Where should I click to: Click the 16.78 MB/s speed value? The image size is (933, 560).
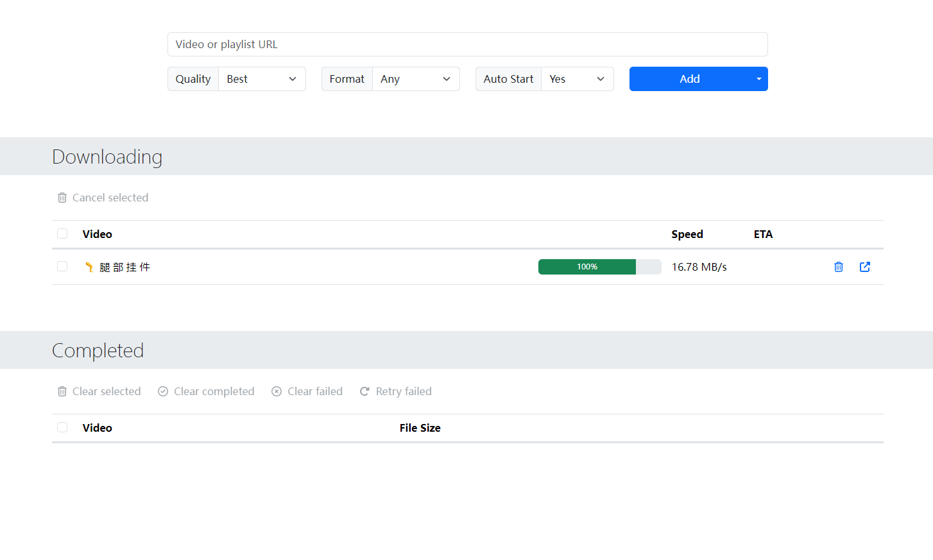[699, 267]
